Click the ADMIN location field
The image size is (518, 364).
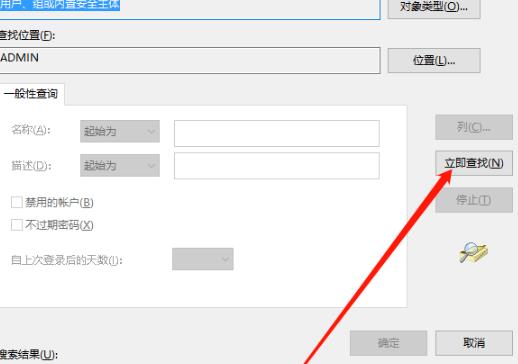tap(190, 60)
